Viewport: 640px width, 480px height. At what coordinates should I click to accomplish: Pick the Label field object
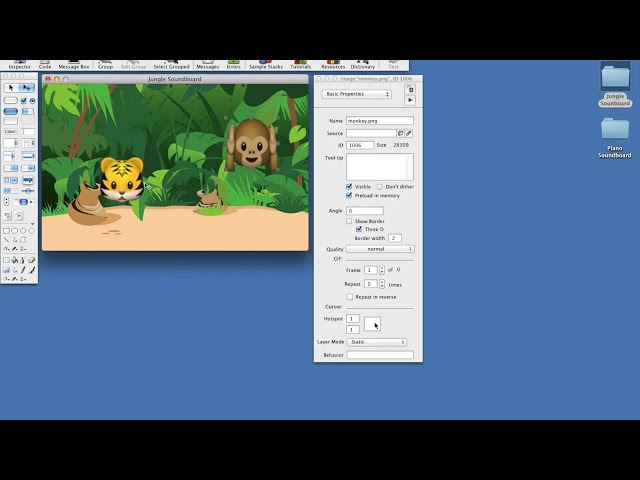point(11,131)
